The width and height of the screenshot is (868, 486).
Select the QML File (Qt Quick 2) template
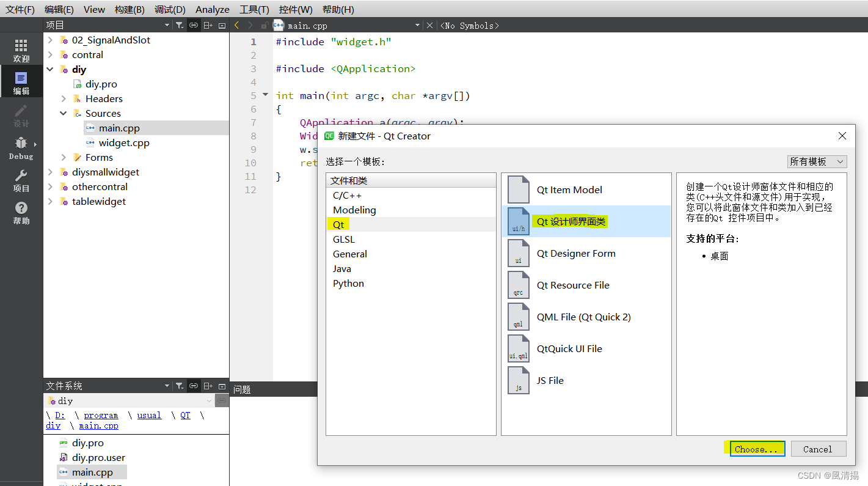[586, 317]
